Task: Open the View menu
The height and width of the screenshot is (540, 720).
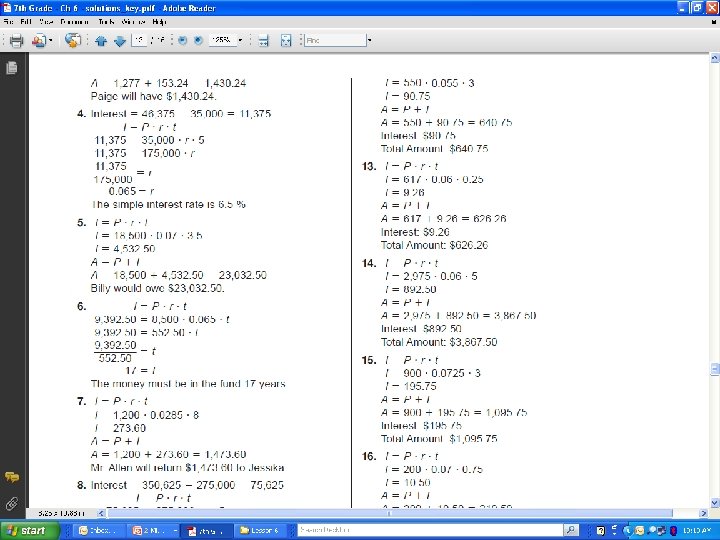Action: click(x=46, y=22)
